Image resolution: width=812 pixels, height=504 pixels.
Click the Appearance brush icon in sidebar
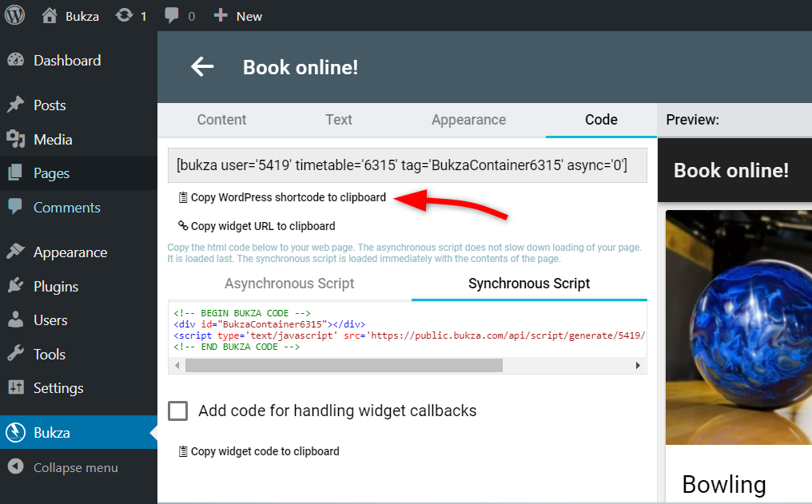[x=15, y=252]
